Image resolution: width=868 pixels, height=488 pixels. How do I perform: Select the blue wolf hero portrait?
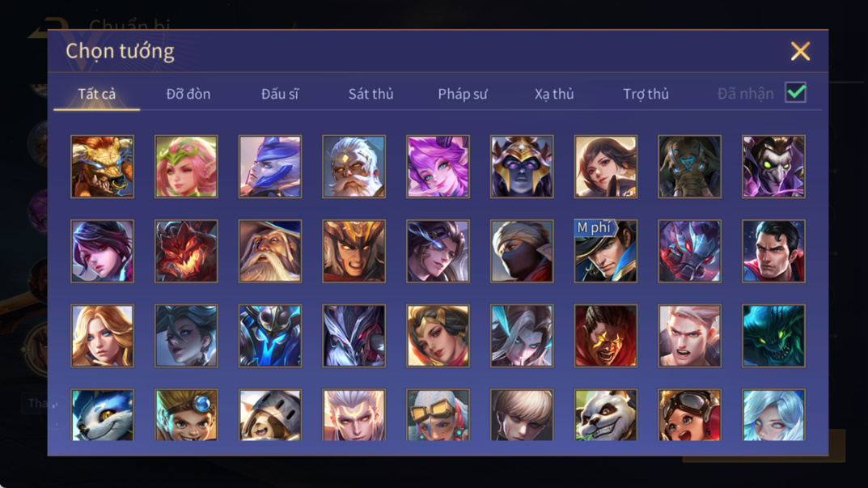point(103,415)
